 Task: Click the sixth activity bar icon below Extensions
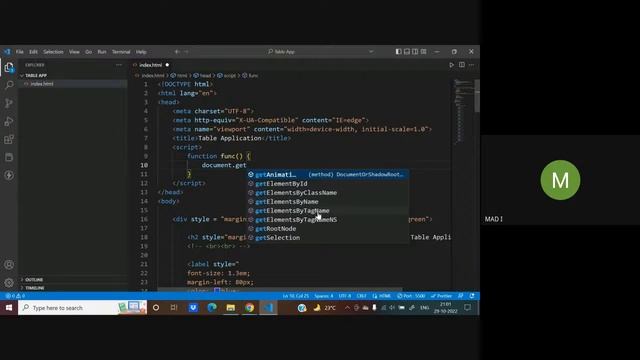click(9, 157)
